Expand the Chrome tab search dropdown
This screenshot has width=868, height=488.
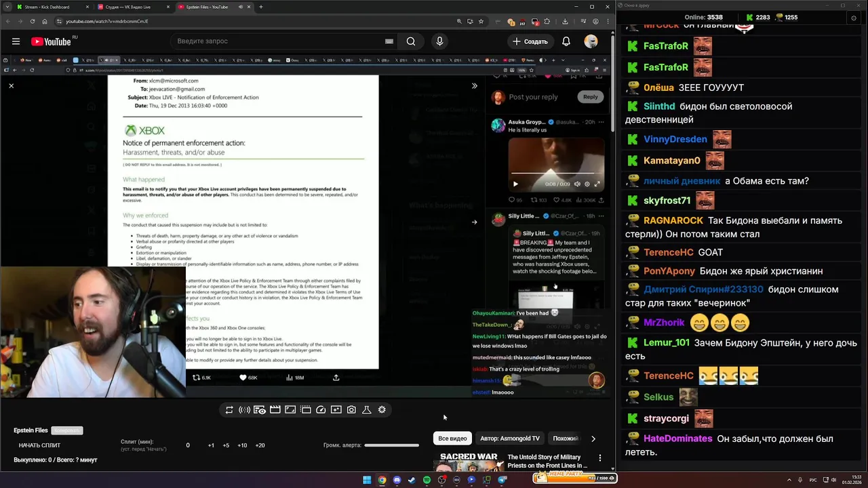pyautogui.click(x=6, y=7)
